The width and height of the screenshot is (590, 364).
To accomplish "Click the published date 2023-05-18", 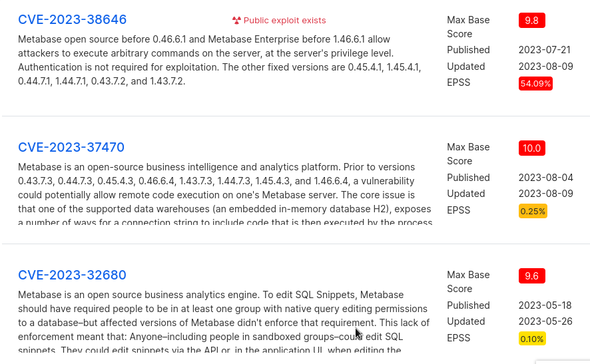I will [x=545, y=305].
